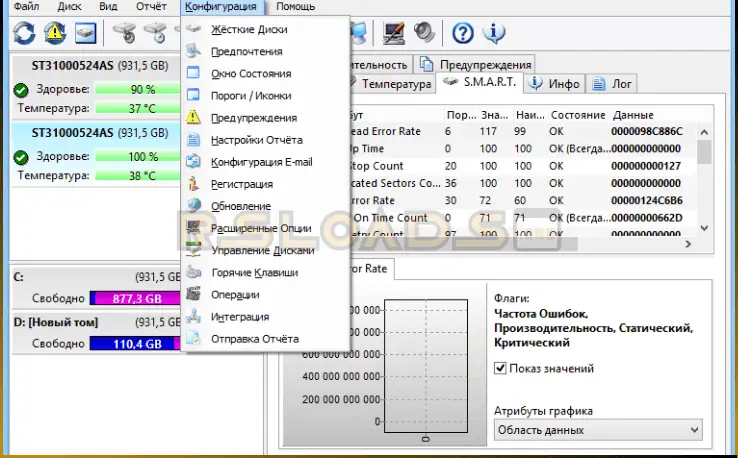Viewport: 738px width, 458px height.
Task: Click the person icon beside Регистрация
Action: [x=193, y=184]
